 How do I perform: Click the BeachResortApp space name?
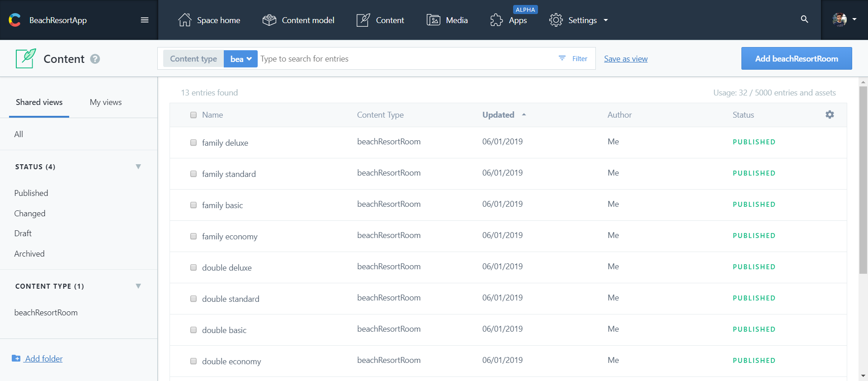(58, 20)
